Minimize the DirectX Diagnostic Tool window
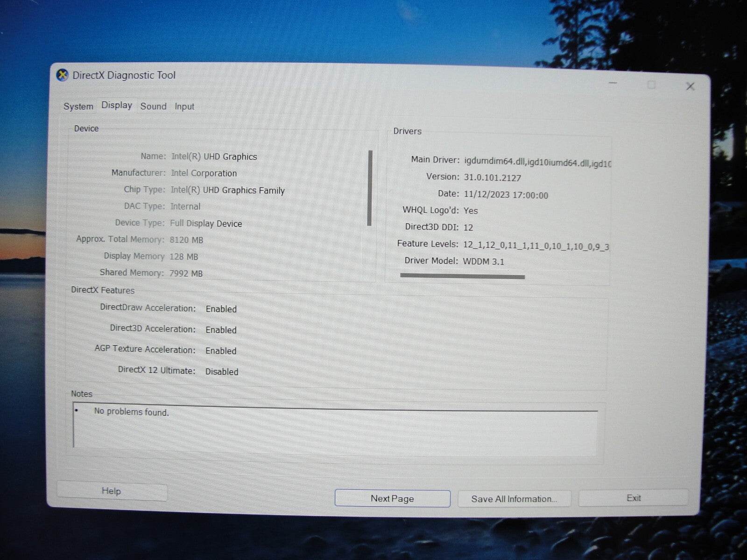This screenshot has height=560, width=747. pyautogui.click(x=613, y=83)
